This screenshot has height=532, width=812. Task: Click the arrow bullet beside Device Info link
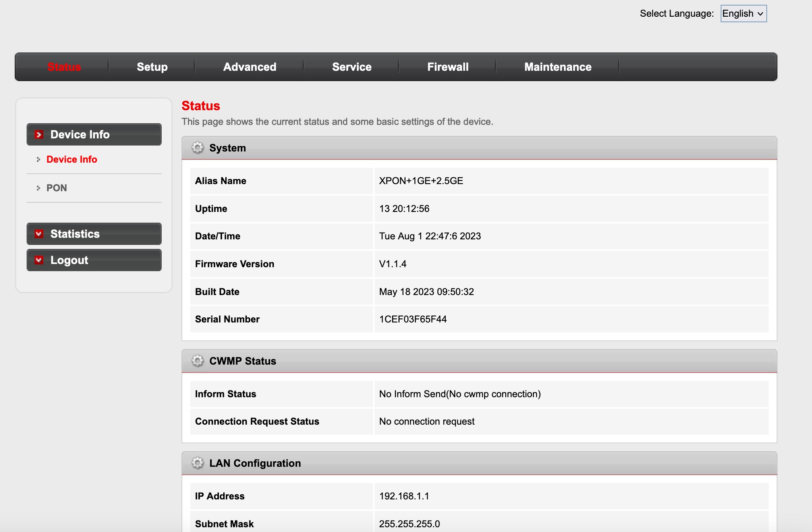click(39, 159)
